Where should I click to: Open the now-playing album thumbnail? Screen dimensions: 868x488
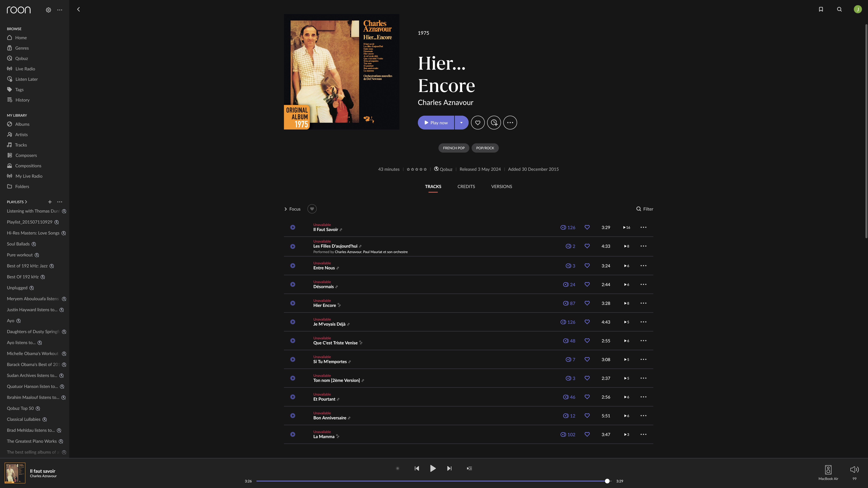tap(15, 473)
